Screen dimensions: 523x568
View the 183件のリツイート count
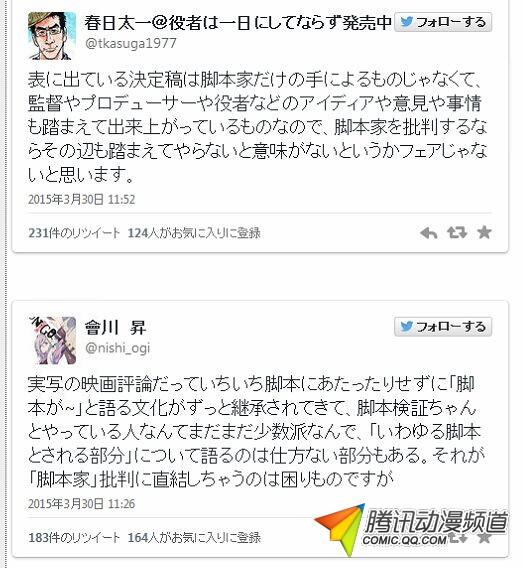pos(74,537)
